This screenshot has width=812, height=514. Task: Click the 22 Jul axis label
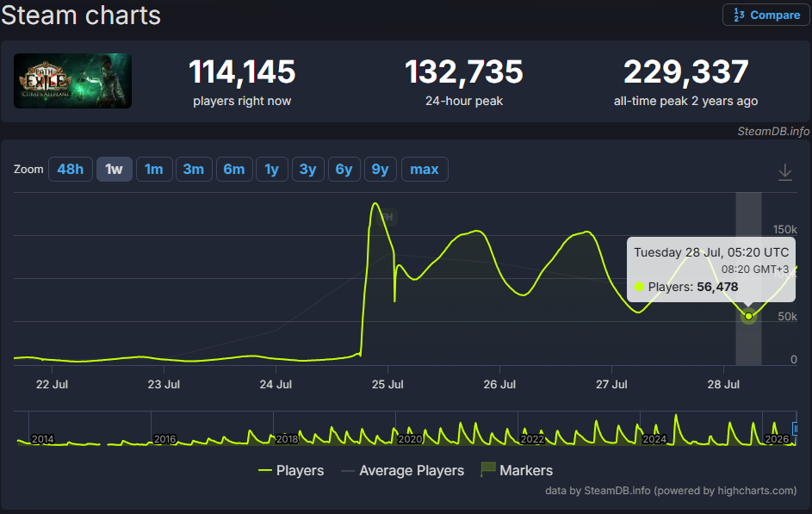pyautogui.click(x=52, y=385)
